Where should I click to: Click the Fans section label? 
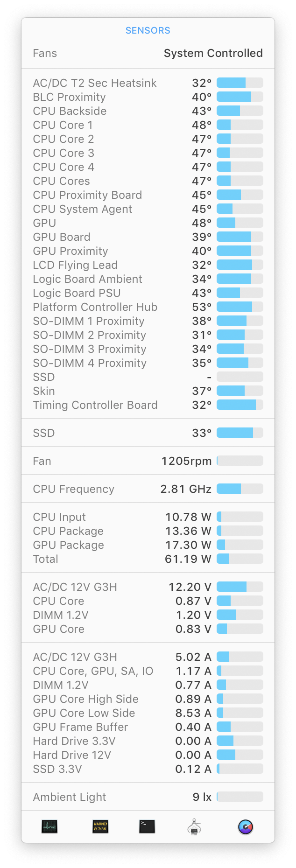click(45, 53)
